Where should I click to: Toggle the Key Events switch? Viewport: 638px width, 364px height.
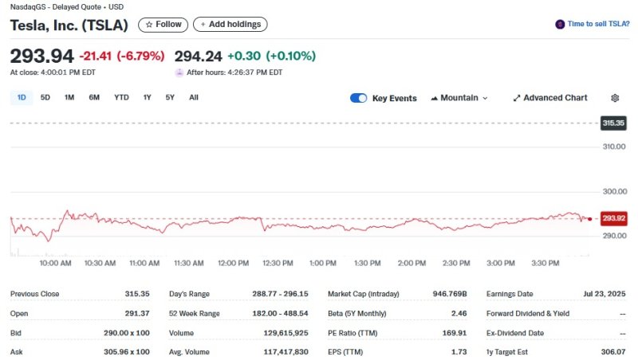click(359, 98)
